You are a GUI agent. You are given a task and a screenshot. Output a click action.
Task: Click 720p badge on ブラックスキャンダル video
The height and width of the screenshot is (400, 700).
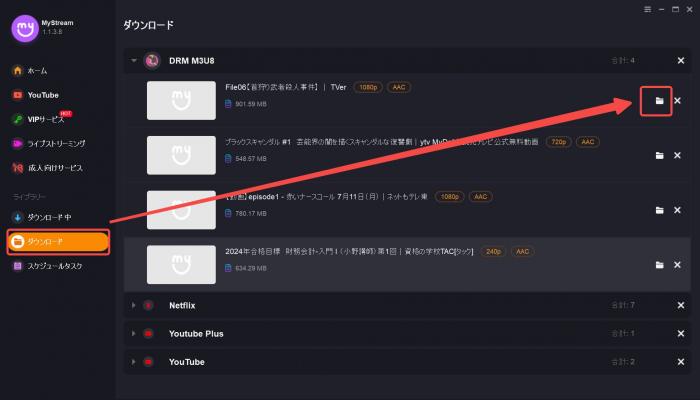(x=558, y=142)
